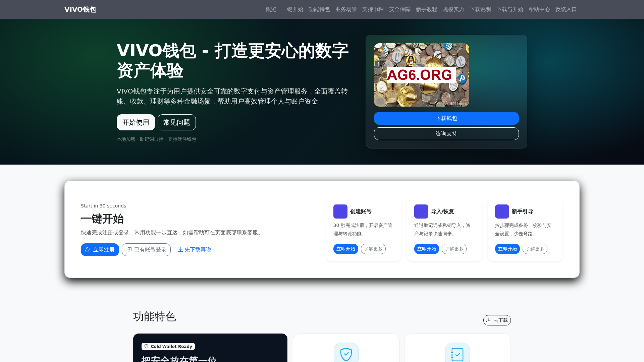Image resolution: width=644 pixels, height=362 pixels.
Task: Click 咨询支持 outlined button
Action: [446, 134]
